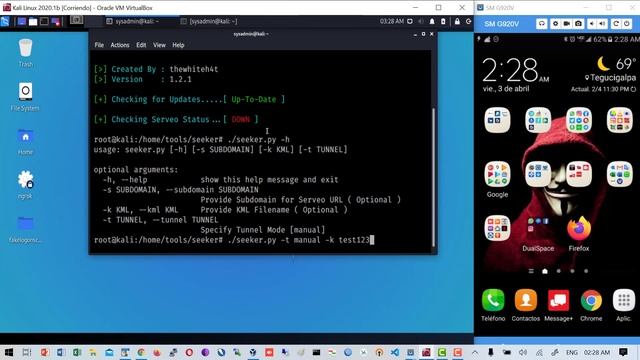The width and height of the screenshot is (640, 360).
Task: Open Help menu in terminal
Action: [178, 45]
